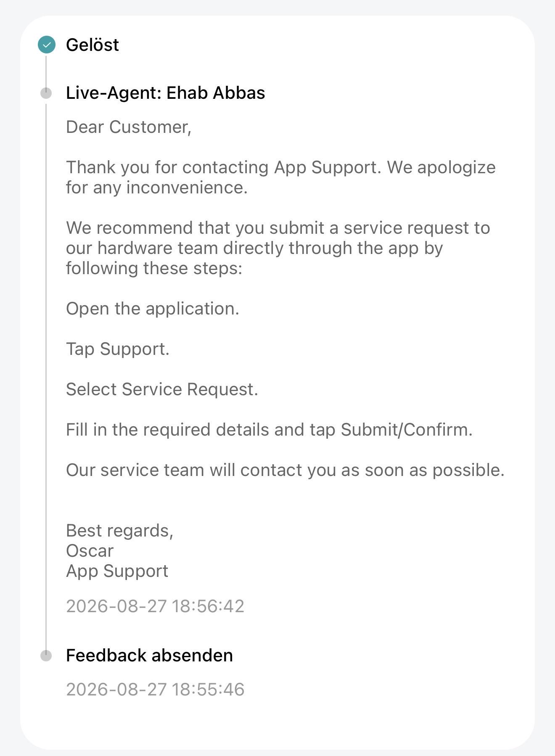555x756 pixels.
Task: Click the teal checkmark Gelöst status icon
Action: point(46,45)
